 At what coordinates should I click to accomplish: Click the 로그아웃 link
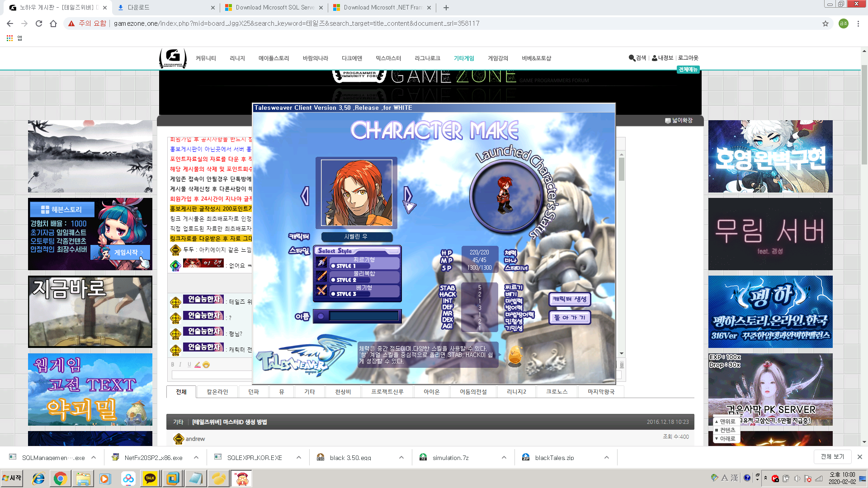point(688,58)
